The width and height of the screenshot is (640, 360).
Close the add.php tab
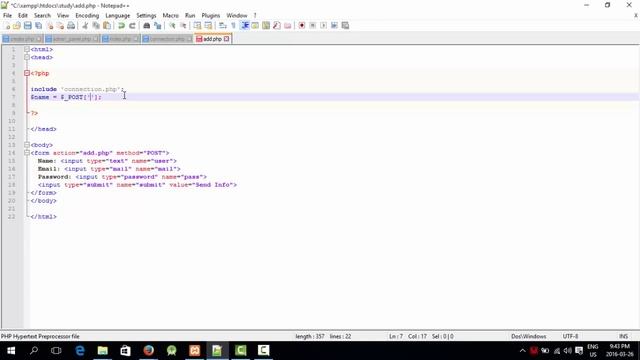tap(227, 39)
